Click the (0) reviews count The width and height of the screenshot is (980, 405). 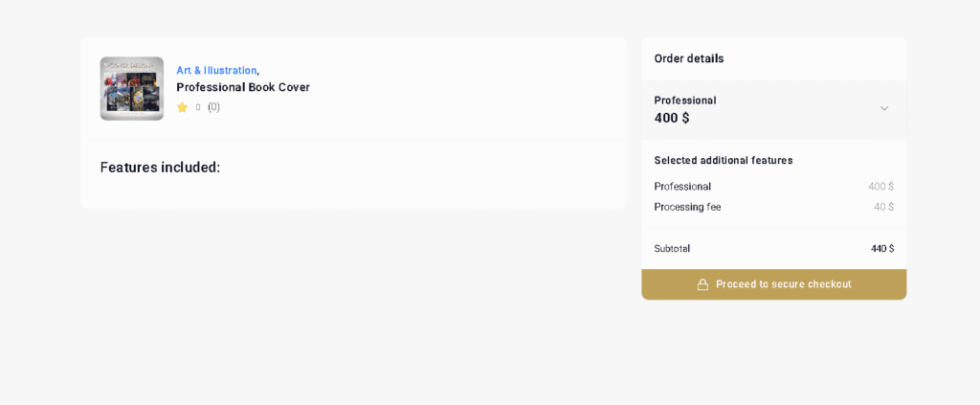click(x=213, y=107)
